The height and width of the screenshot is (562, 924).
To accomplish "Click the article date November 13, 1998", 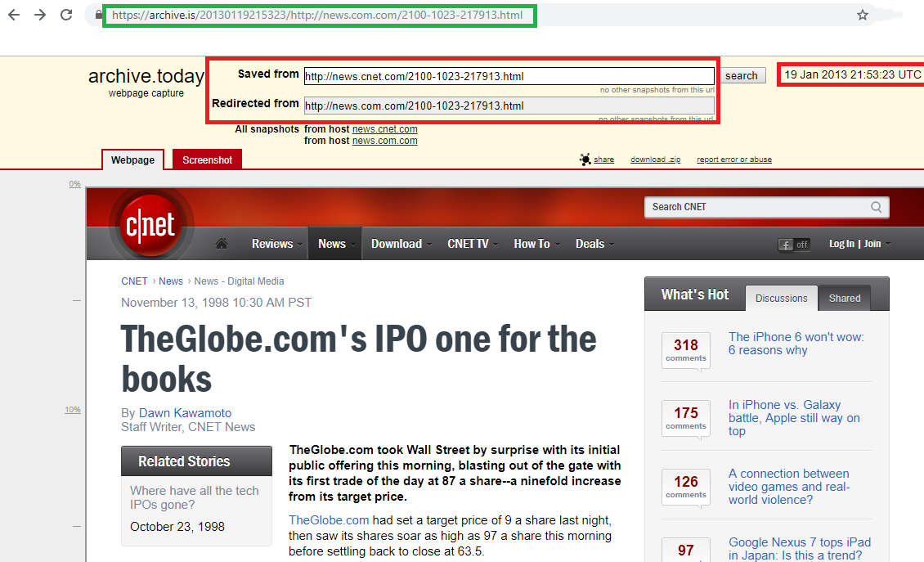I will 216,303.
